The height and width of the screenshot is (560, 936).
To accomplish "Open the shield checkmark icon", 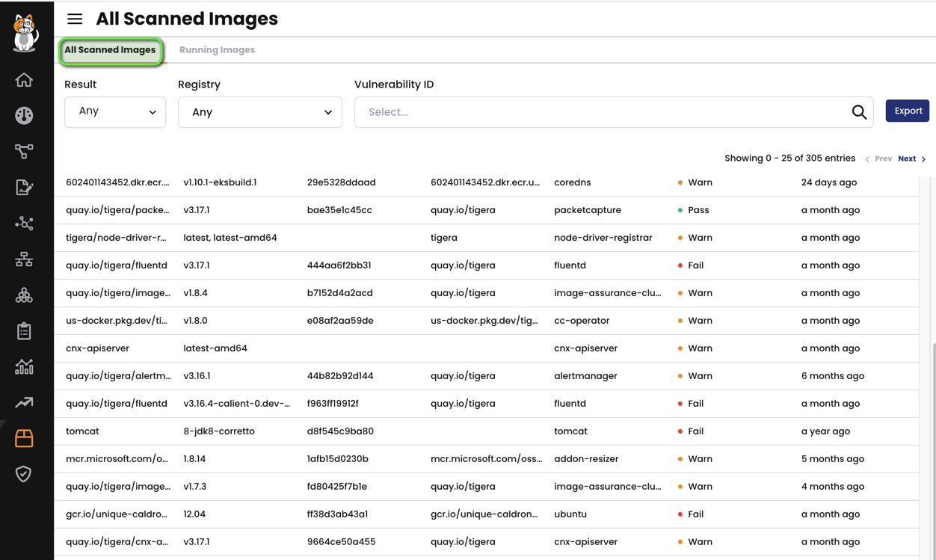I will coord(24,474).
